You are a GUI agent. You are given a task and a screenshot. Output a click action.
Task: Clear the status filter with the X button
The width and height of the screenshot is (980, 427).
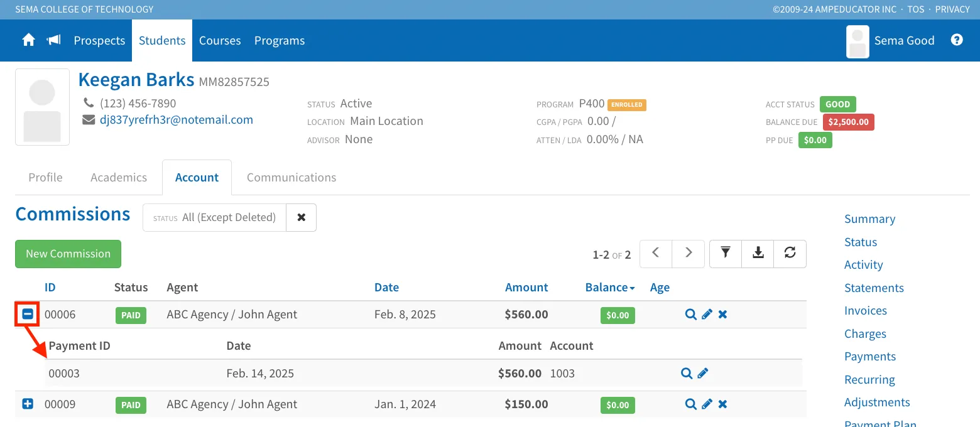302,217
